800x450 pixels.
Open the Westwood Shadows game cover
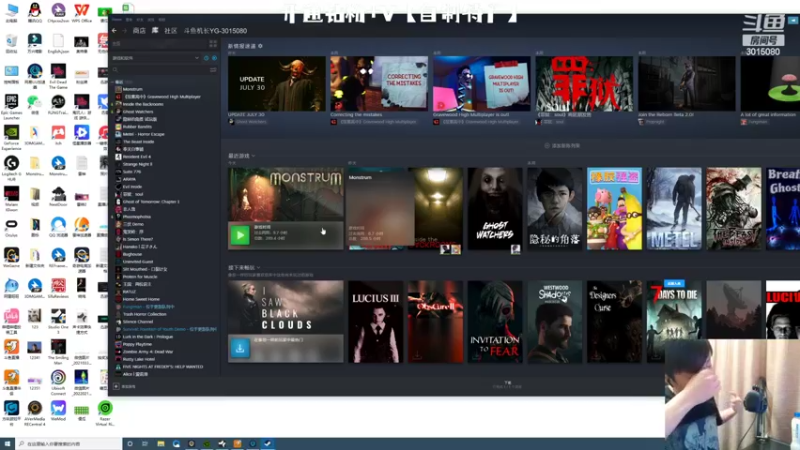(x=555, y=322)
